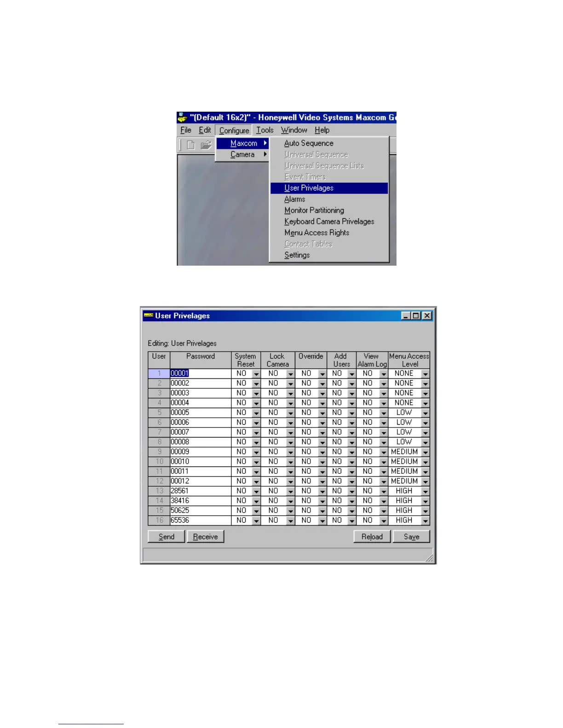Open Add Users dropdown for user 4
The height and width of the screenshot is (728, 563).
click(x=352, y=403)
